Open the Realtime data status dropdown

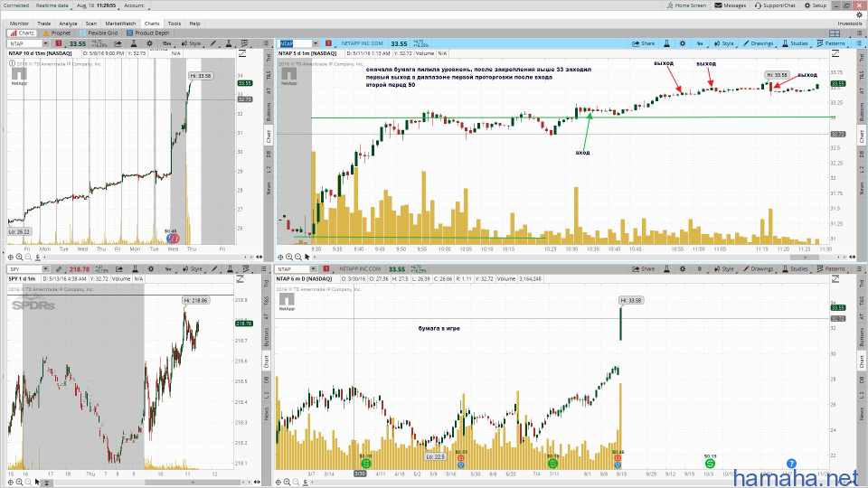click(52, 5)
